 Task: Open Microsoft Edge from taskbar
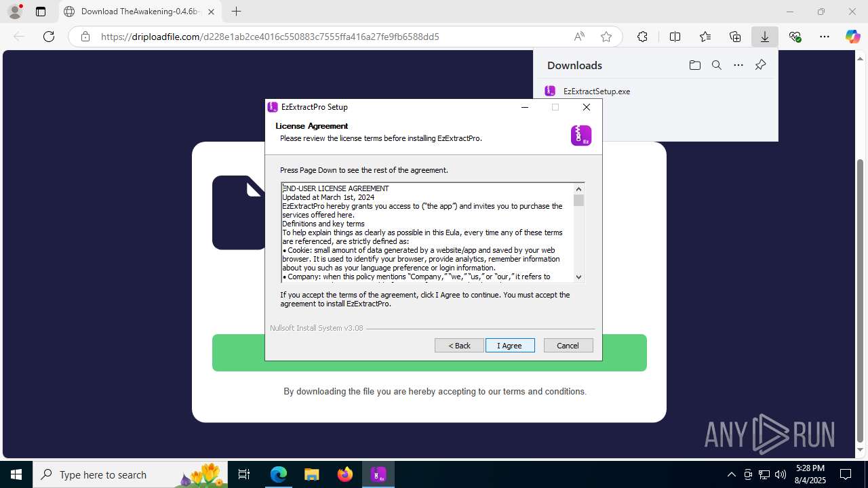click(279, 474)
